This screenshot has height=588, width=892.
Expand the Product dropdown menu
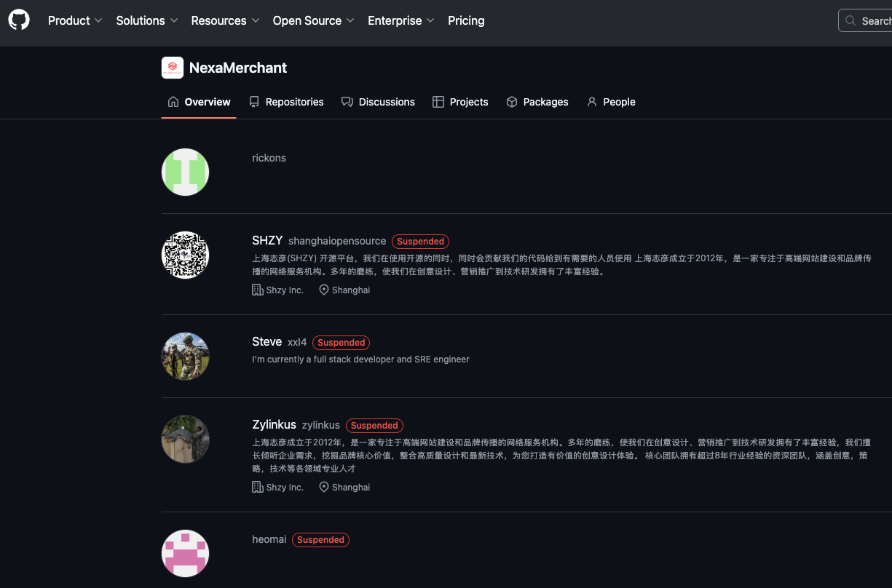(75, 20)
